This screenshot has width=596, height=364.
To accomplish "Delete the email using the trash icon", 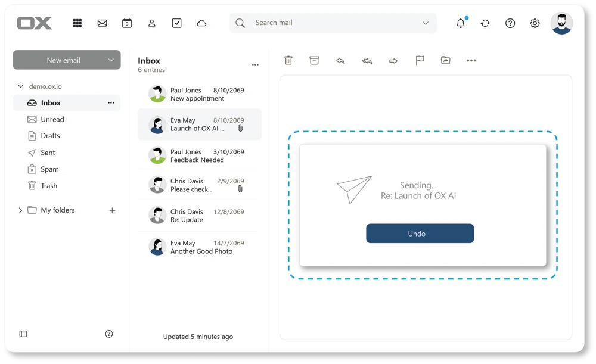I will [288, 60].
